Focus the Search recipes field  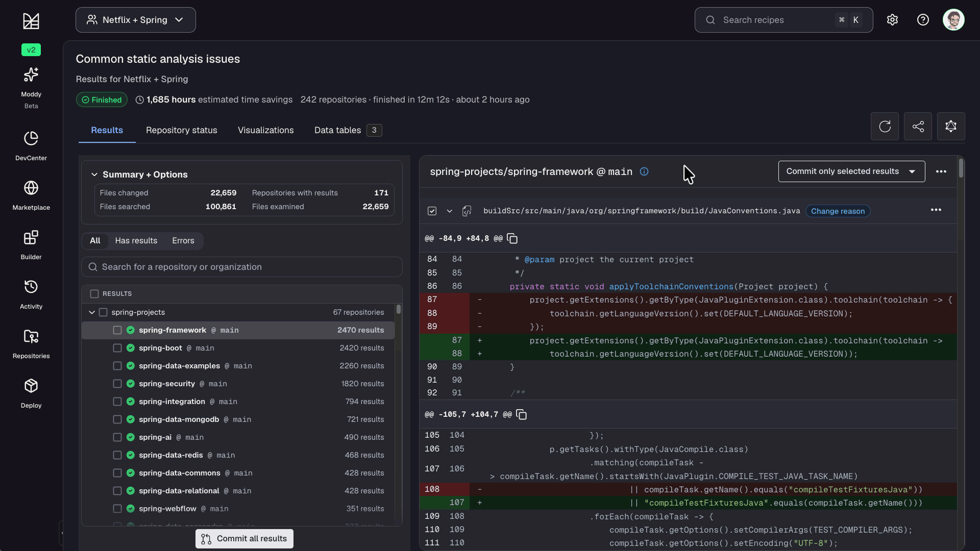click(x=783, y=20)
